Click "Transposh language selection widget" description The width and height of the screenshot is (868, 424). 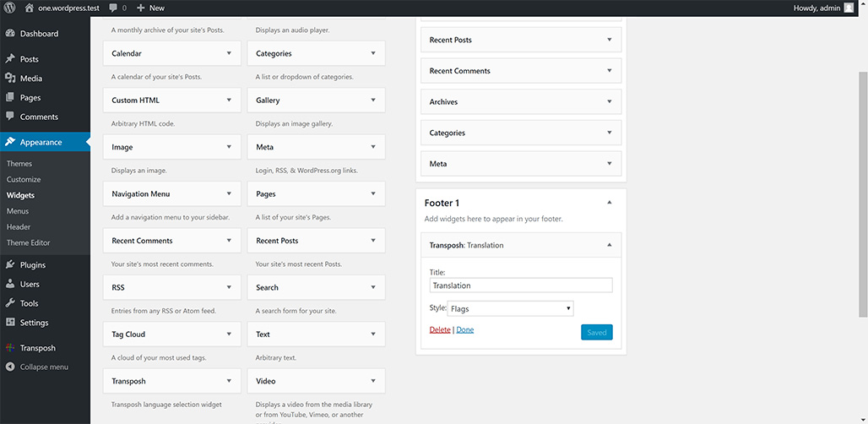coord(166,404)
